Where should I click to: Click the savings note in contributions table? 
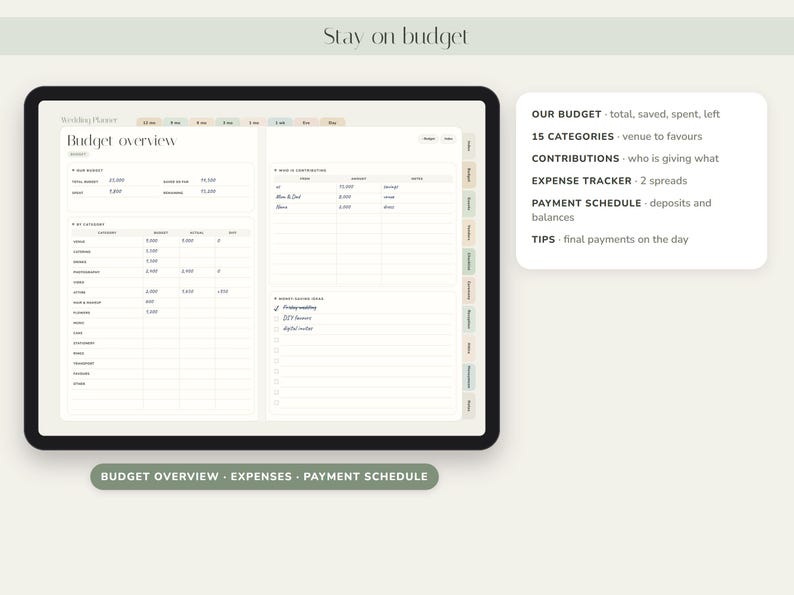391,187
